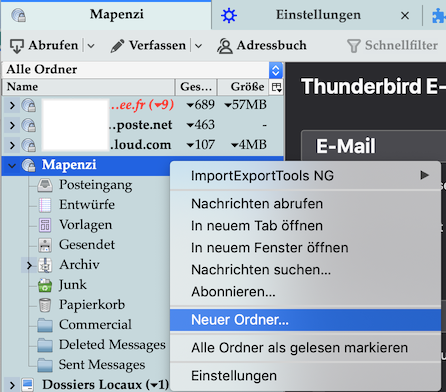446x392 pixels.
Task: Click the column picker icon beside Größe
Action: coord(276,87)
